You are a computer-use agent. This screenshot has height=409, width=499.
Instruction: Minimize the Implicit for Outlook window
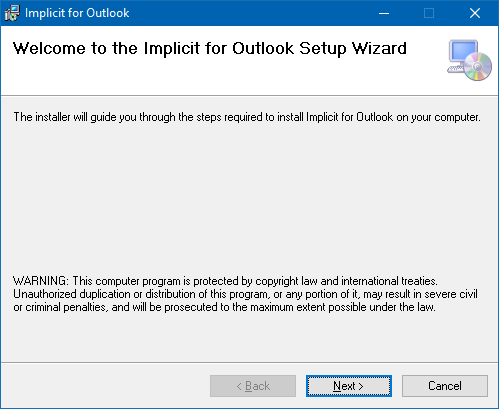(x=384, y=13)
